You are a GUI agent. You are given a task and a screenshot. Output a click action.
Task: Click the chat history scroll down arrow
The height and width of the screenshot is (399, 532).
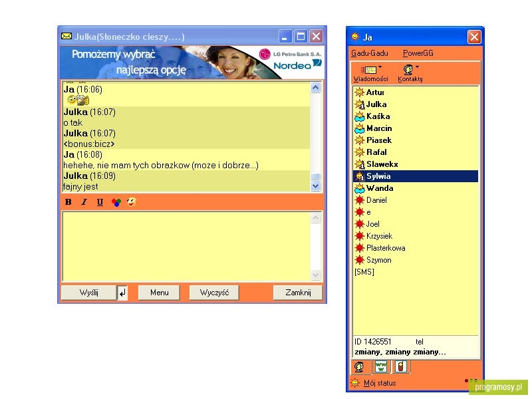coord(315,186)
